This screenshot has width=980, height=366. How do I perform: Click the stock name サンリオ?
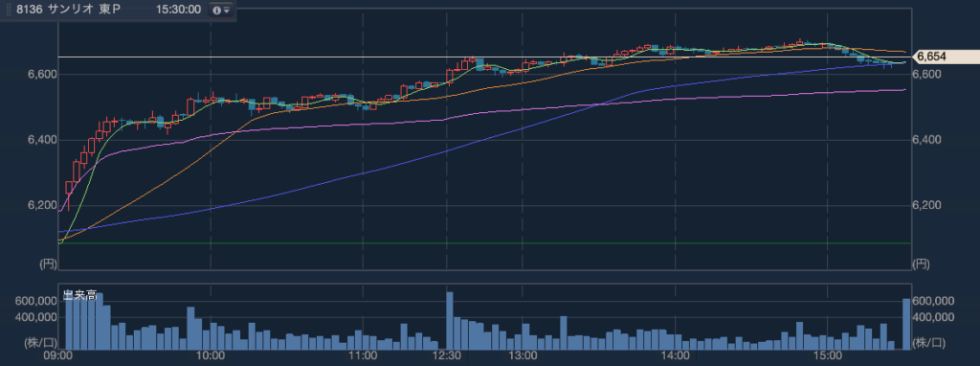pos(72,10)
